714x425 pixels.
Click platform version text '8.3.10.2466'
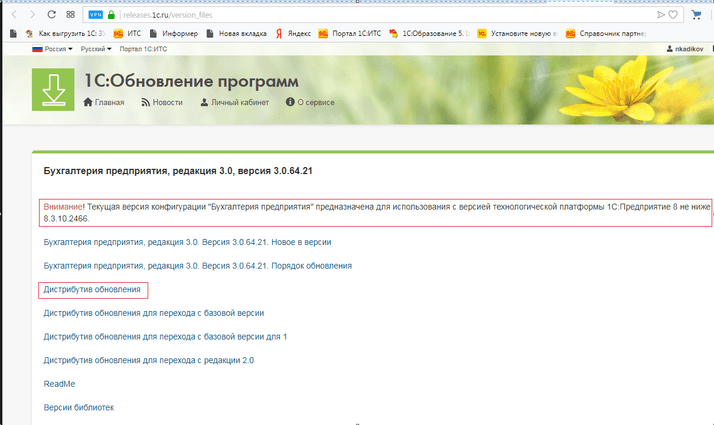66,219
